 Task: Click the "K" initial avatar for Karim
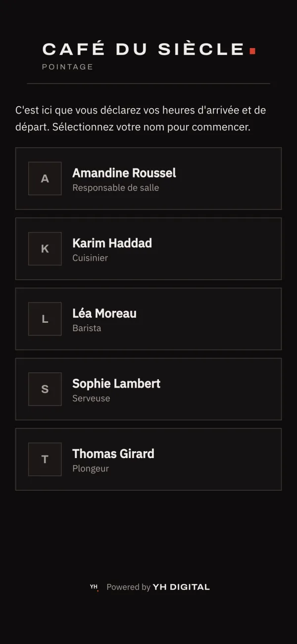click(45, 249)
